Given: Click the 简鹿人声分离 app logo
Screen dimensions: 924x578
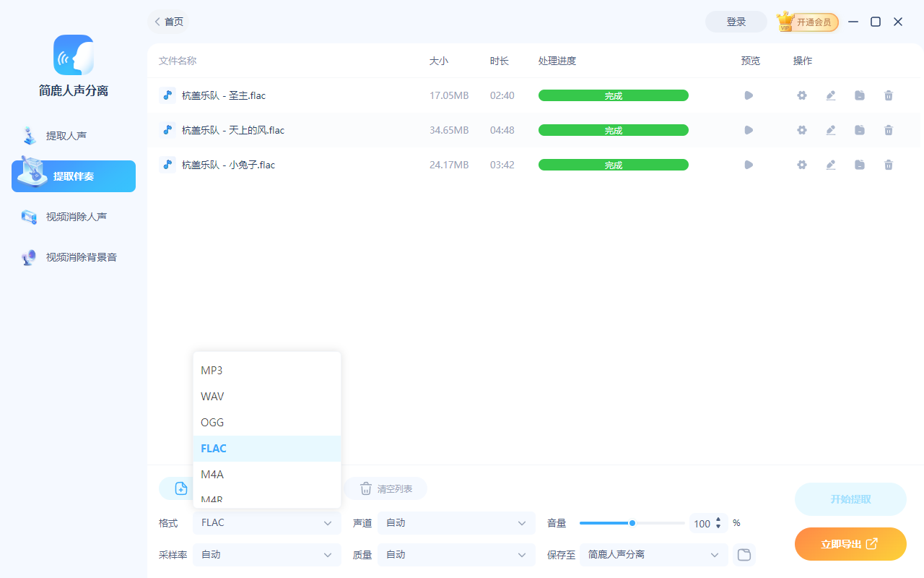Looking at the screenshot, I should point(74,55).
